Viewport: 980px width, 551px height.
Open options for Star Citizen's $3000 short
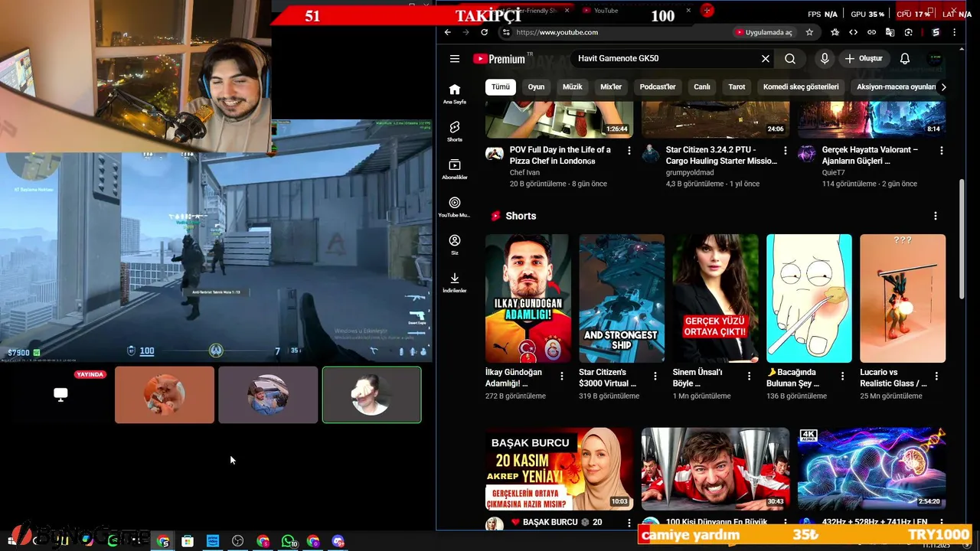click(x=655, y=376)
